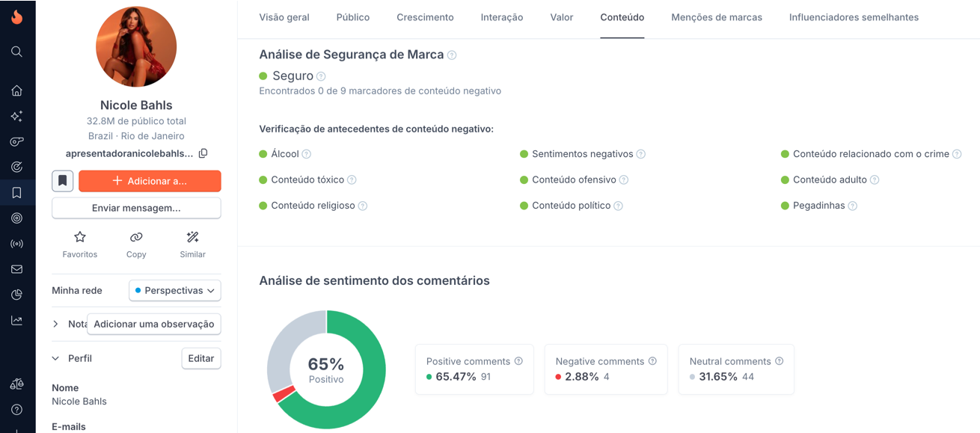Open the Perspectivas network dropdown
The width and height of the screenshot is (980, 433).
click(x=175, y=290)
